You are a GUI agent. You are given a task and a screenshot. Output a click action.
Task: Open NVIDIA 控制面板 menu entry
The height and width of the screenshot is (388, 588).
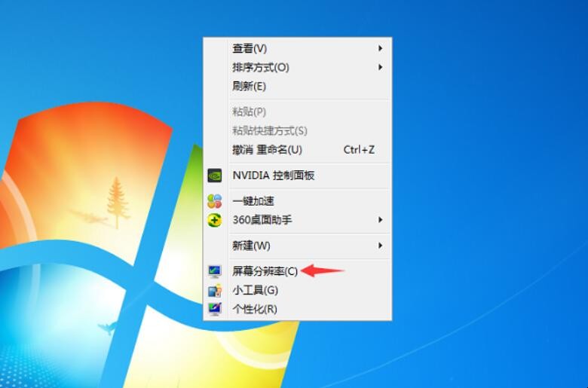pyautogui.click(x=297, y=176)
